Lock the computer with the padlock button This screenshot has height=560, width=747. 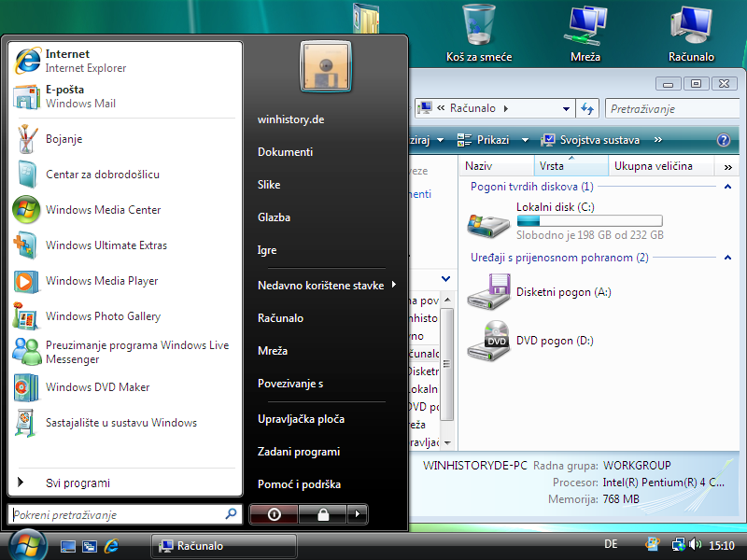coord(323,514)
